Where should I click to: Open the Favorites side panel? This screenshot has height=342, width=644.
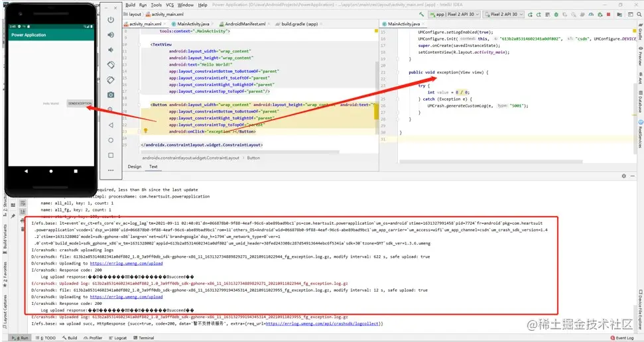coord(5,274)
